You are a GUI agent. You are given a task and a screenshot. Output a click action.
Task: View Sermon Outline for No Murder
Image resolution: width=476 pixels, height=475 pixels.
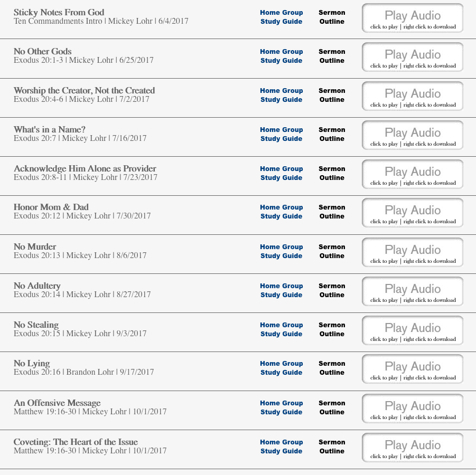pyautogui.click(x=332, y=251)
